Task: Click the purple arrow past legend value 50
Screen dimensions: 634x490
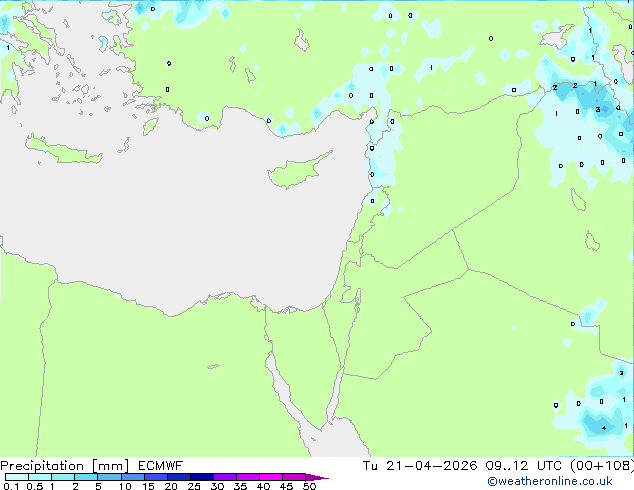Action: click(317, 477)
